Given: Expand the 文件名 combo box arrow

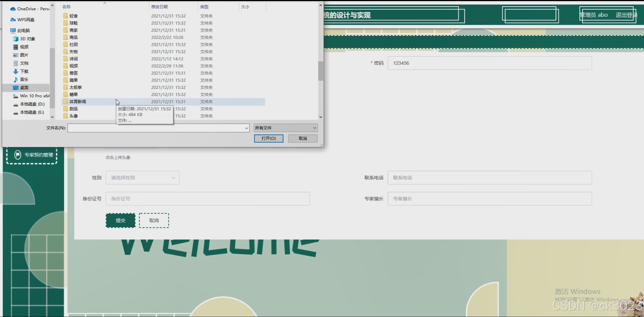Looking at the screenshot, I should tap(247, 128).
